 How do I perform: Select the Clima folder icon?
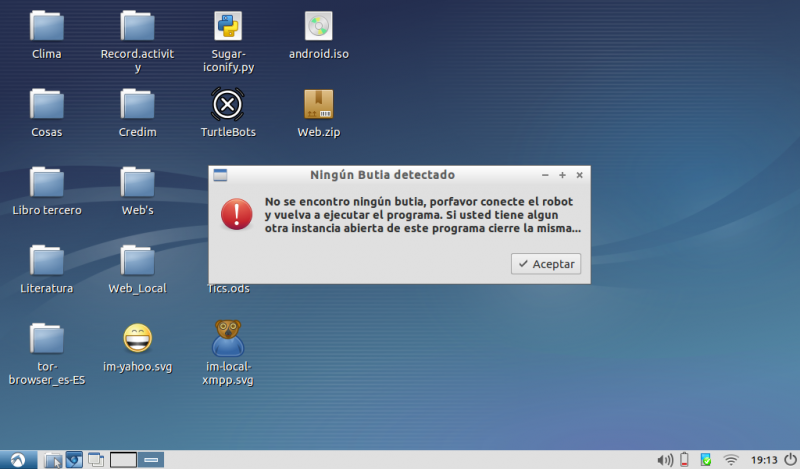coord(46,26)
